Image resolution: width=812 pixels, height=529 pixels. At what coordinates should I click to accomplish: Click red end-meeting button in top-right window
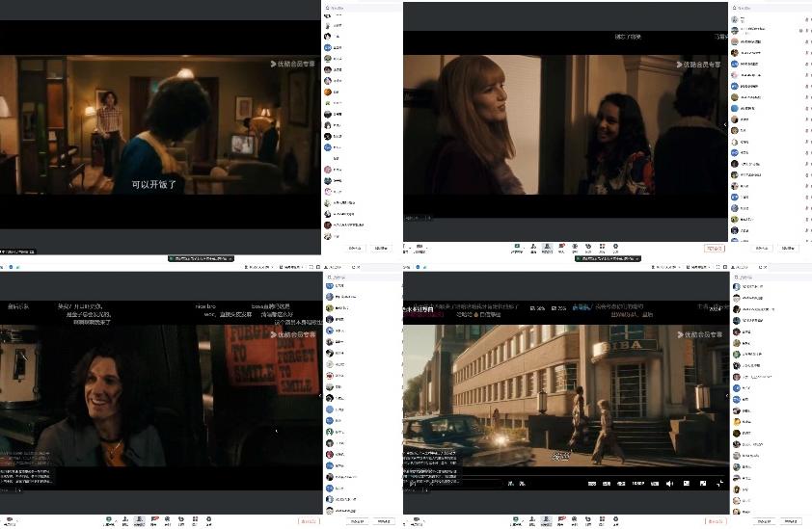tap(715, 249)
